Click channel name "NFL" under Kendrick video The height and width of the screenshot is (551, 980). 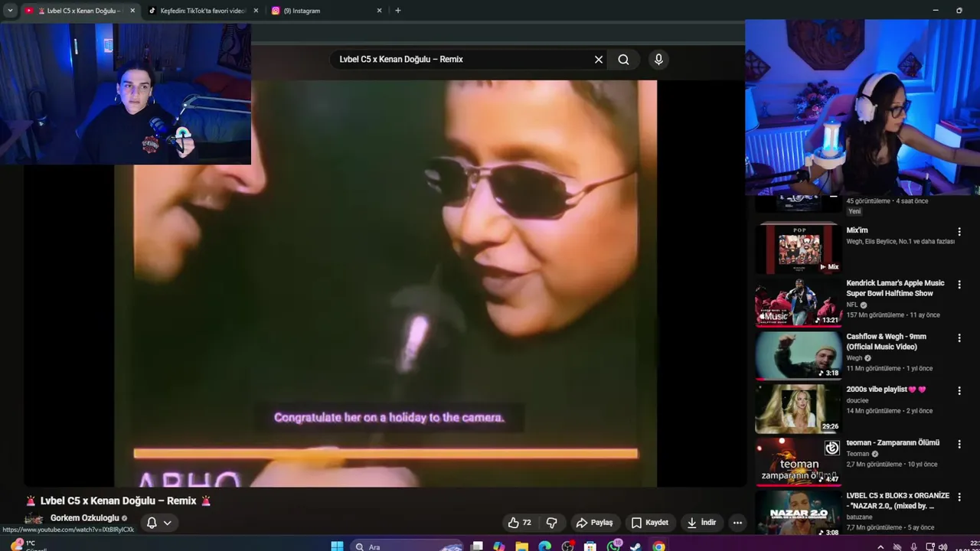[852, 305]
